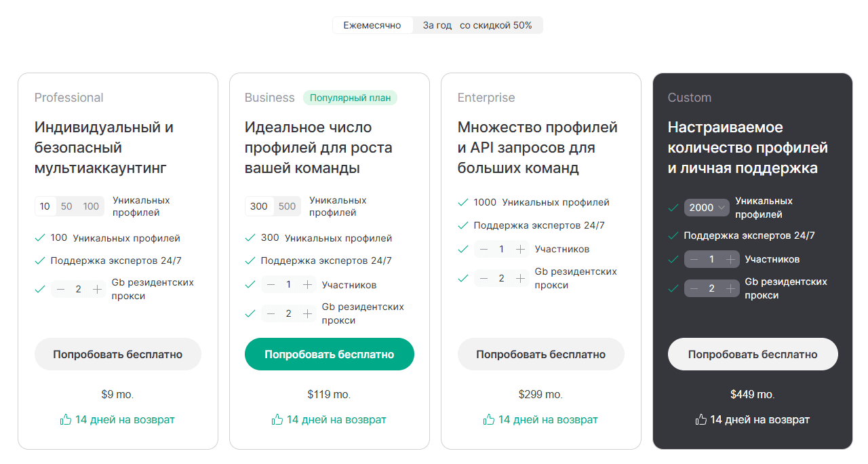This screenshot has height=464, width=868.
Task: Decrease Участников count in Custom plan
Action: pos(693,259)
